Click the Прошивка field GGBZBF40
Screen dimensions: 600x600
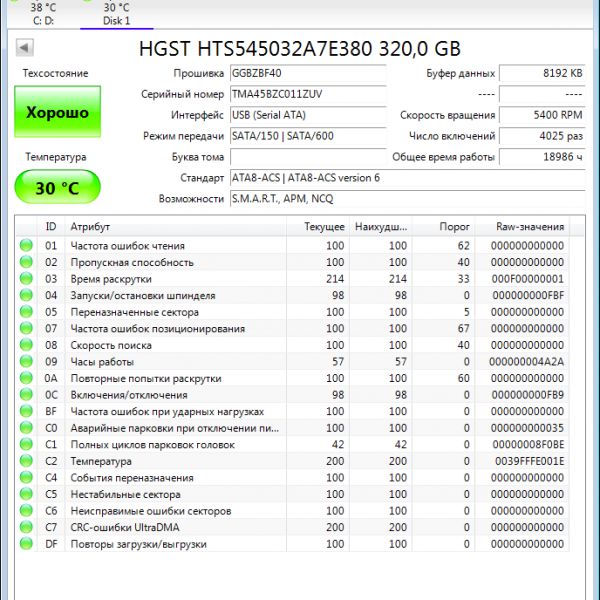click(308, 73)
